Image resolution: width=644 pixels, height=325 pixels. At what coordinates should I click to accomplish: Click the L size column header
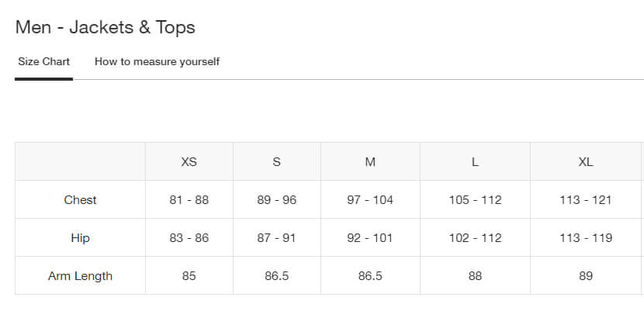click(x=475, y=162)
